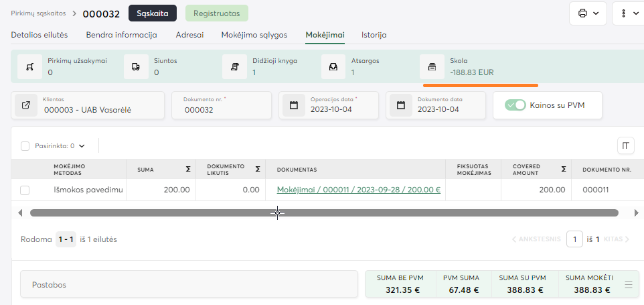Expand the print button dropdown
644x305 pixels.
pos(588,13)
